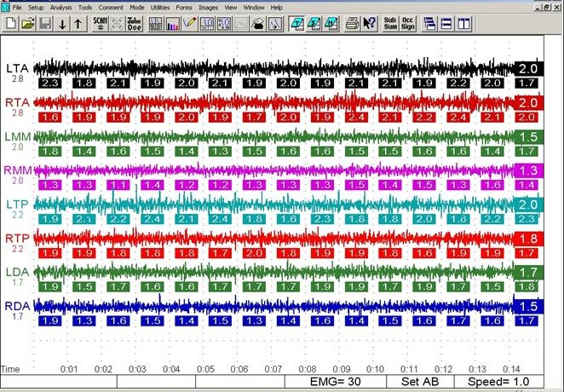This screenshot has width=564, height=392.
Task: Open the Help menu
Action: click(276, 7)
